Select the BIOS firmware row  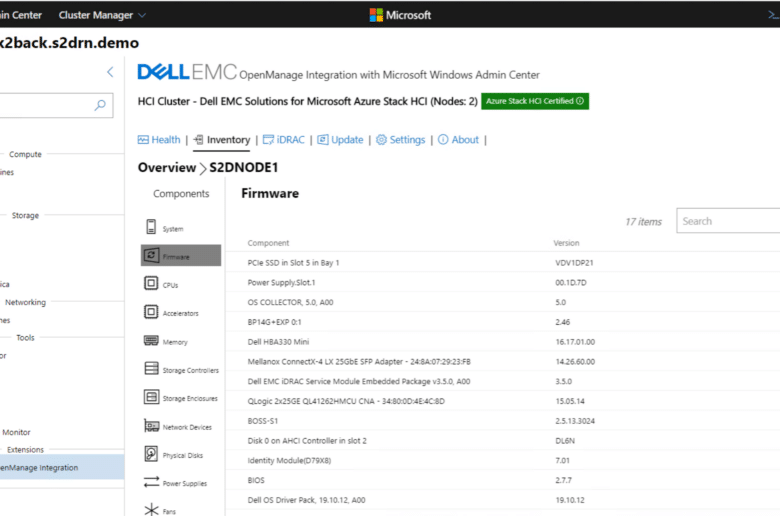[x=502, y=480]
